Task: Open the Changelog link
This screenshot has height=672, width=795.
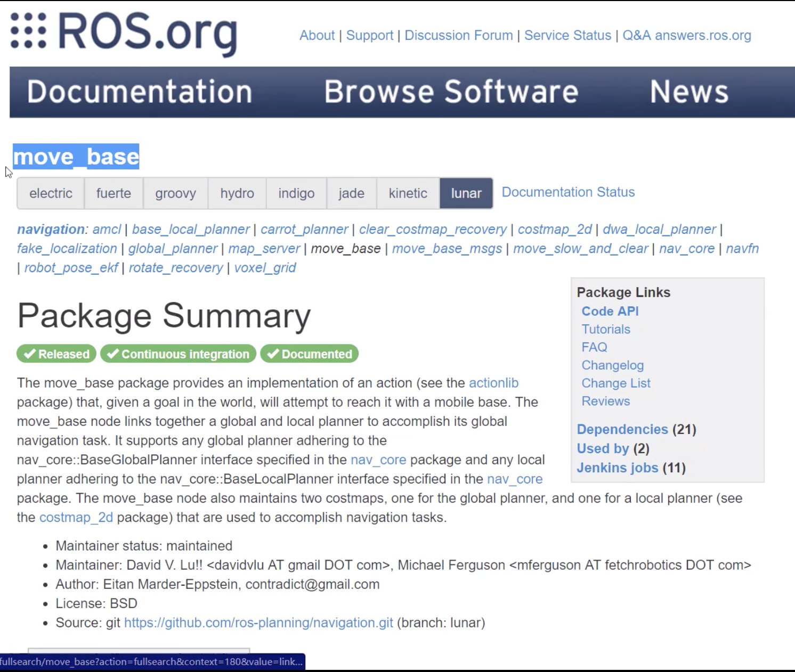Action: [x=613, y=365]
